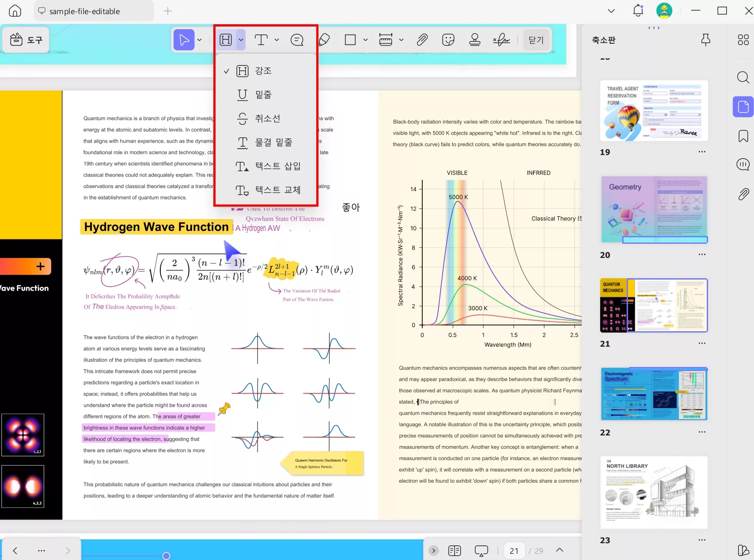Choose 물결 밑줄 squiggly underline option
Viewport: 754px width, 560px height.
tap(266, 142)
